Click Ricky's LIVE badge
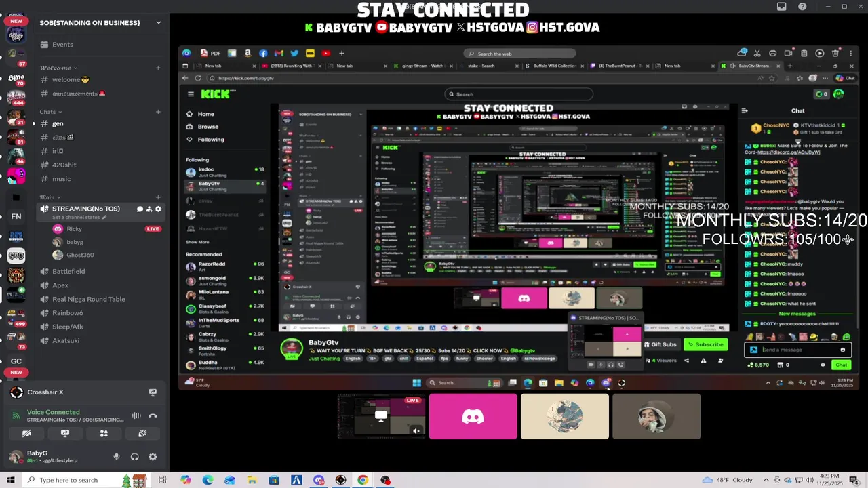The width and height of the screenshot is (868, 488). coord(153,229)
